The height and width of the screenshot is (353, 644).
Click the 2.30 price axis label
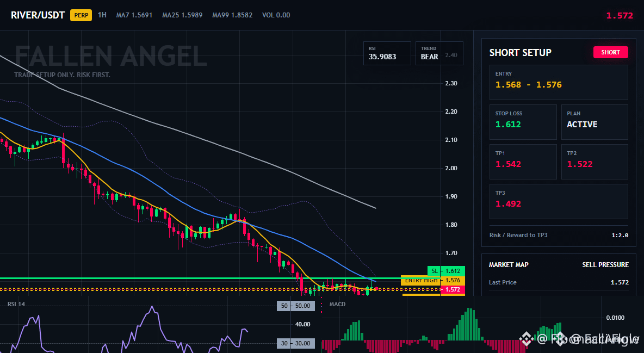click(x=451, y=83)
